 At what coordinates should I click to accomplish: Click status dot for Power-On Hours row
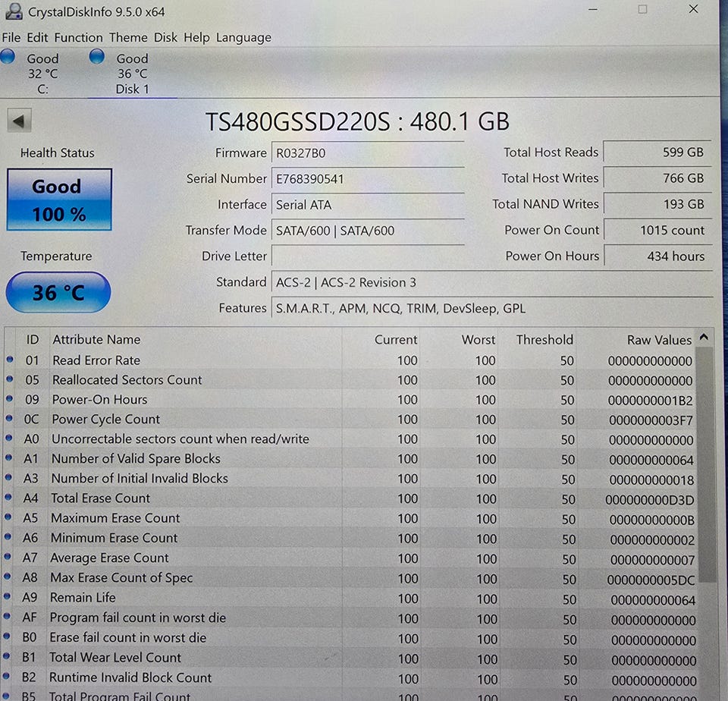point(9,398)
